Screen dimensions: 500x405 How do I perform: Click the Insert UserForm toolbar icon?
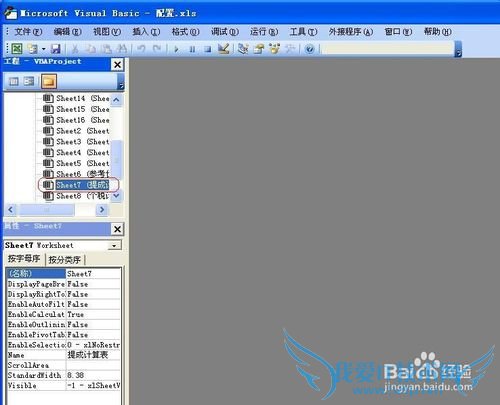(x=33, y=49)
